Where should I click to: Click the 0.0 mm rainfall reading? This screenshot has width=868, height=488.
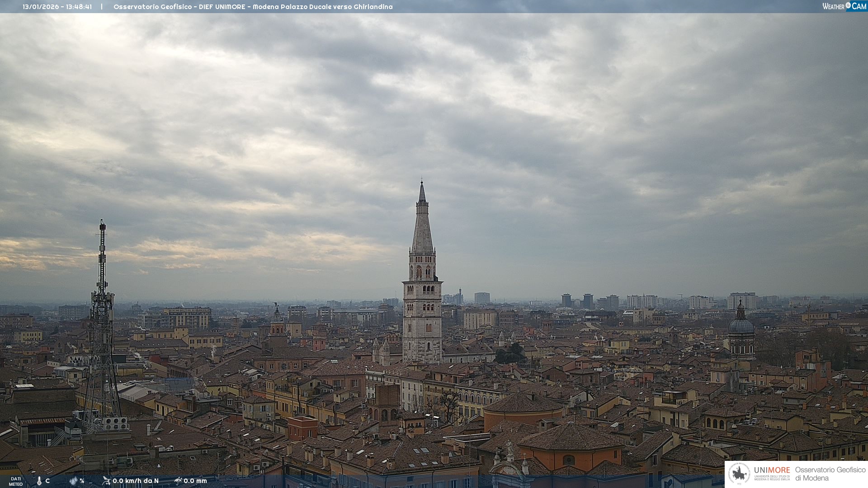pyautogui.click(x=195, y=481)
